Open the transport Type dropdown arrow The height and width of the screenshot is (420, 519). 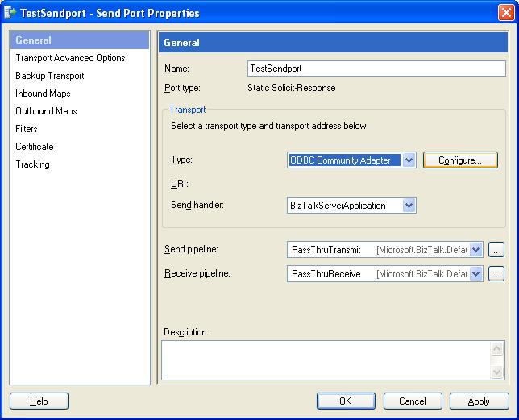click(x=409, y=160)
